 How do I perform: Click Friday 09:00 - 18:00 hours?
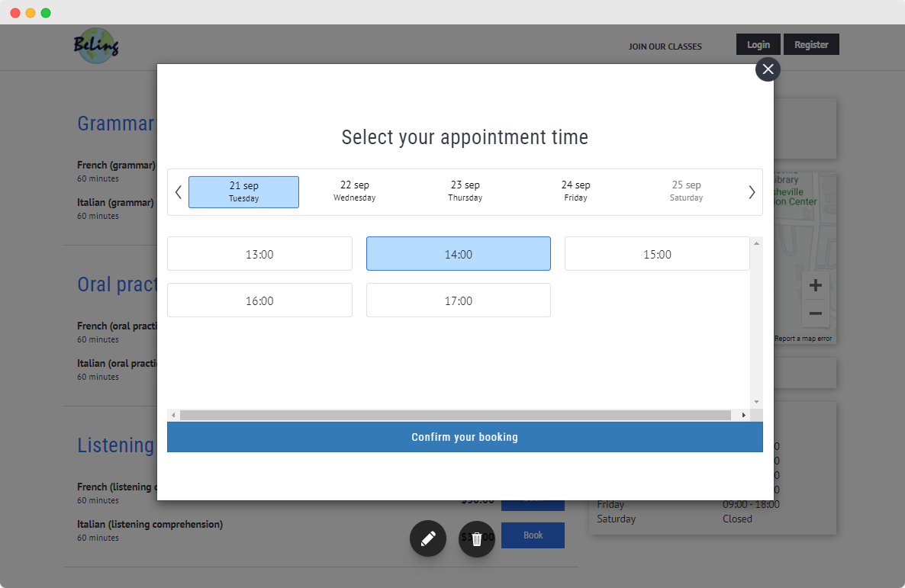click(x=688, y=504)
